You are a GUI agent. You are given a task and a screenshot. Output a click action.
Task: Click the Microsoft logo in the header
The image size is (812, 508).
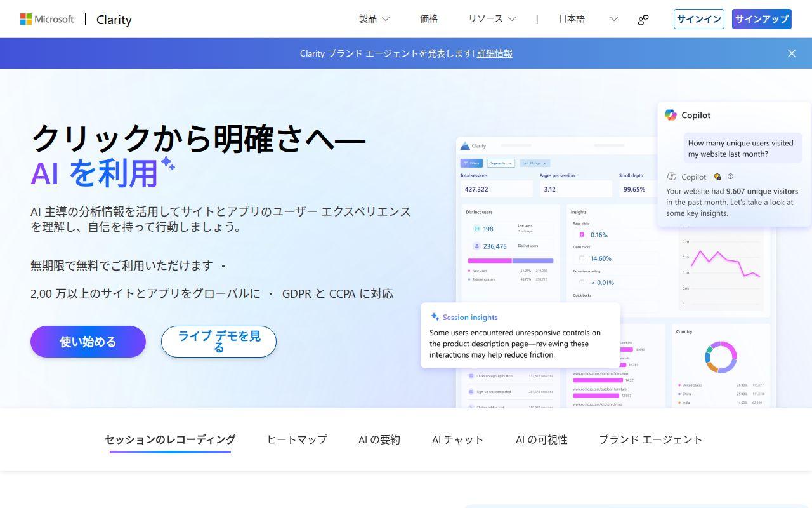point(47,19)
